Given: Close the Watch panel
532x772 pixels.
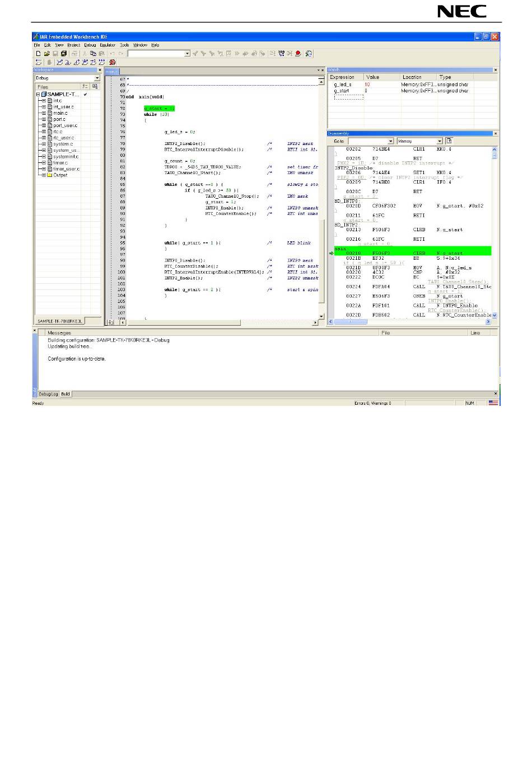Looking at the screenshot, I should point(495,70).
